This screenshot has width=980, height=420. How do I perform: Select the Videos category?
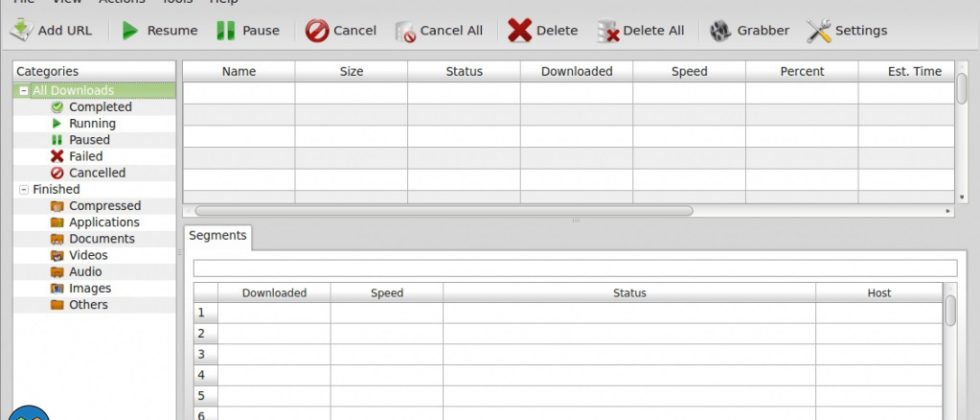pos(88,255)
